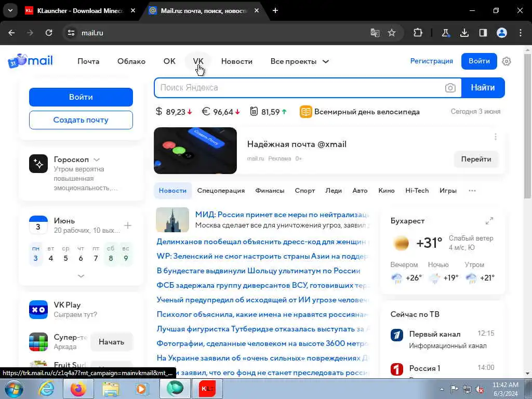
Task: Switch to the KLauncher browser tab
Action: click(x=79, y=10)
